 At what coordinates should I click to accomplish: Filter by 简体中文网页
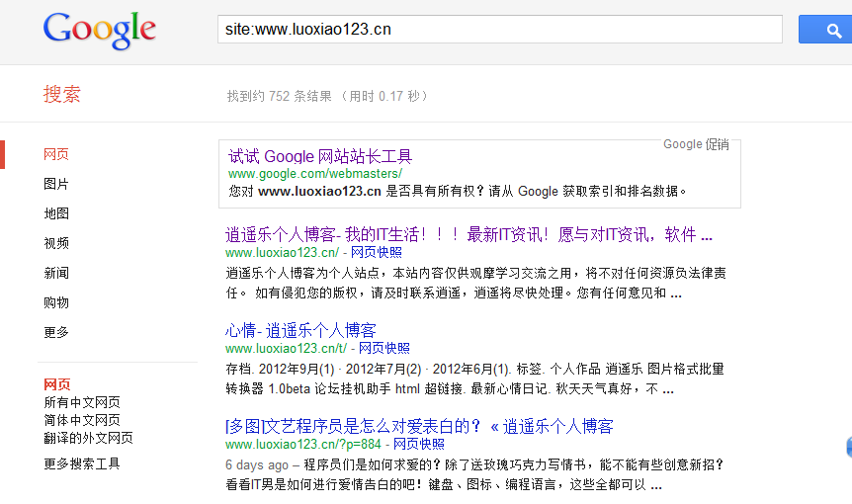coord(81,420)
